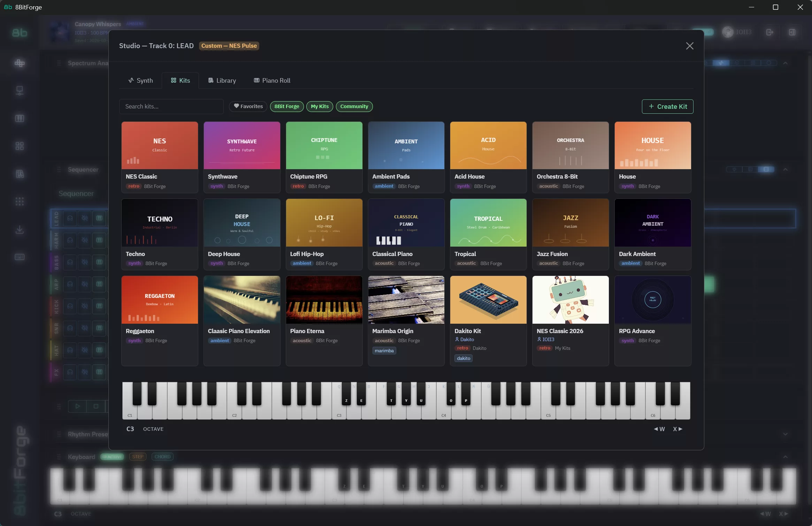Switch to the Library tab

click(x=222, y=80)
